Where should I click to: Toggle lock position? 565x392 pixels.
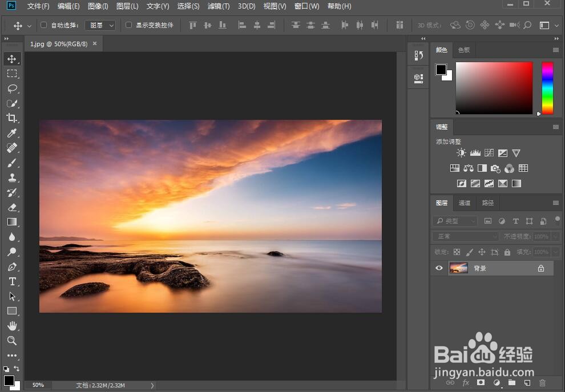pos(482,252)
